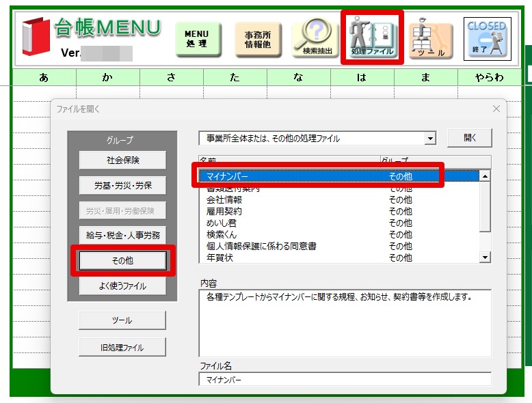Click the 開く button
532x403 pixels.
470,138
